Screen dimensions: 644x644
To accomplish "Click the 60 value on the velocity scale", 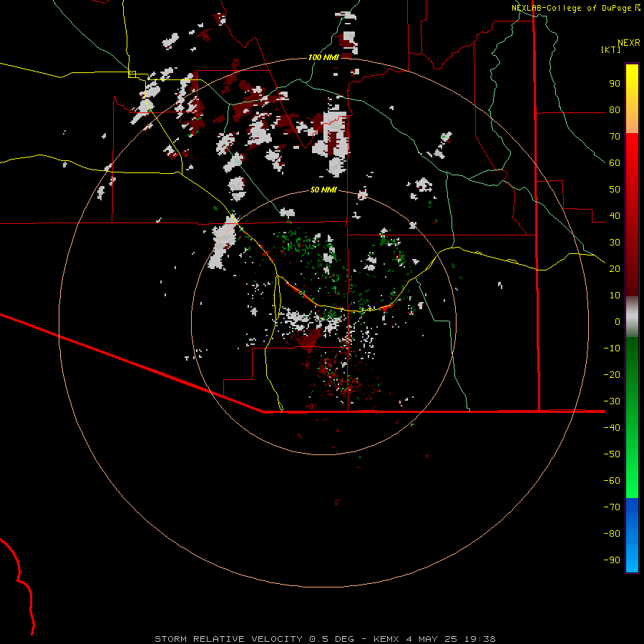I will [x=615, y=163].
